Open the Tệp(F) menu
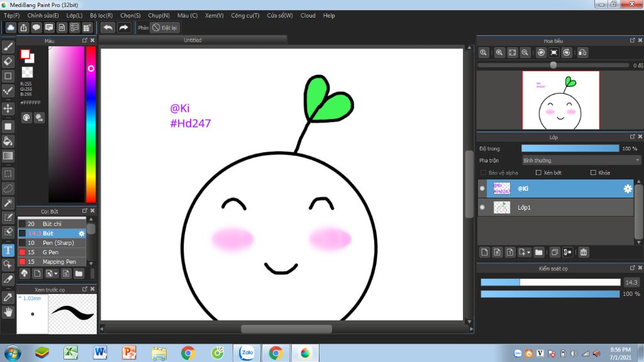 coord(12,16)
